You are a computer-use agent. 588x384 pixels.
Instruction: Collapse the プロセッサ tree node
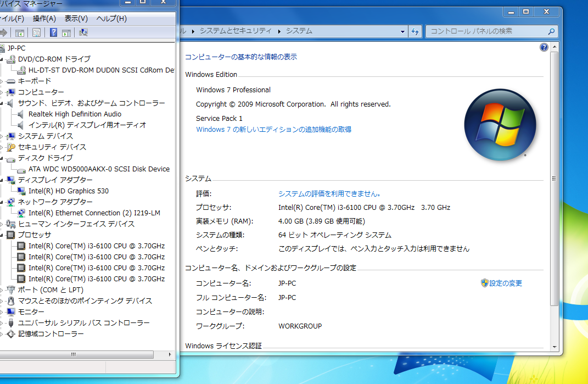(2, 235)
